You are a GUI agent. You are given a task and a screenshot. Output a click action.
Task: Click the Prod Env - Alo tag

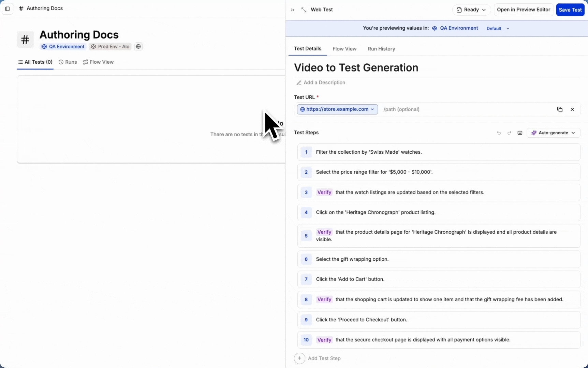[110, 47]
